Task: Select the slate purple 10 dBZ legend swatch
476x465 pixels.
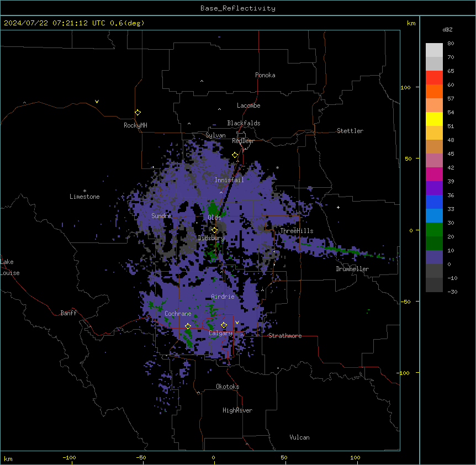Action: pyautogui.click(x=434, y=257)
